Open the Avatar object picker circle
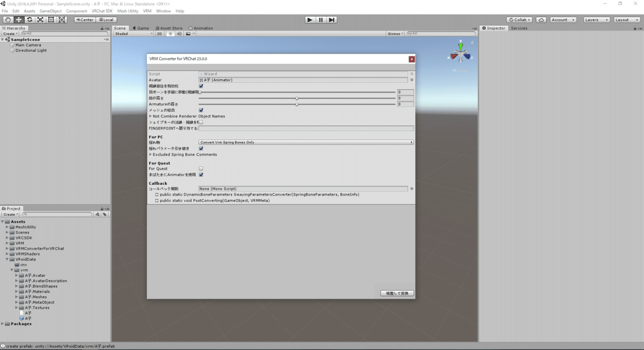Screen dimensions: 644x350 [x=412, y=79]
